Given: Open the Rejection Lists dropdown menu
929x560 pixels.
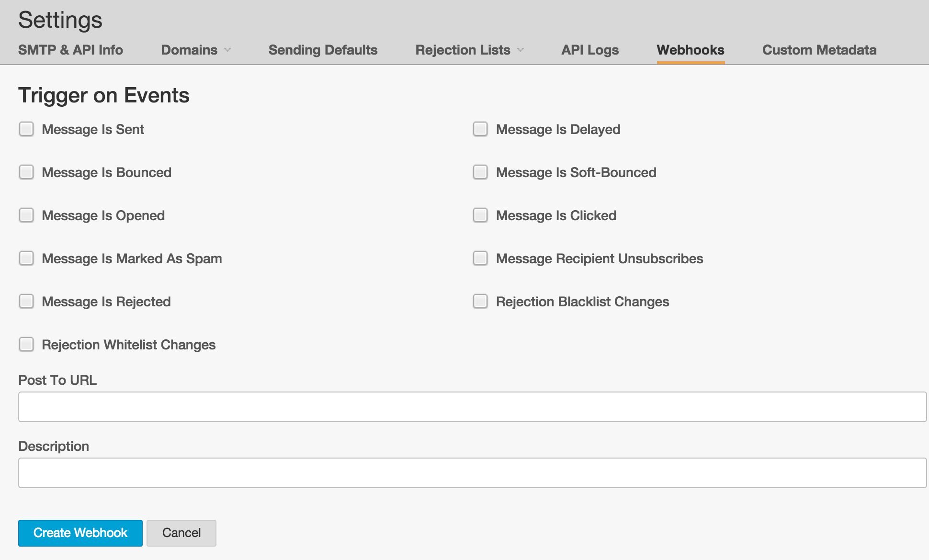Looking at the screenshot, I should click(x=470, y=50).
